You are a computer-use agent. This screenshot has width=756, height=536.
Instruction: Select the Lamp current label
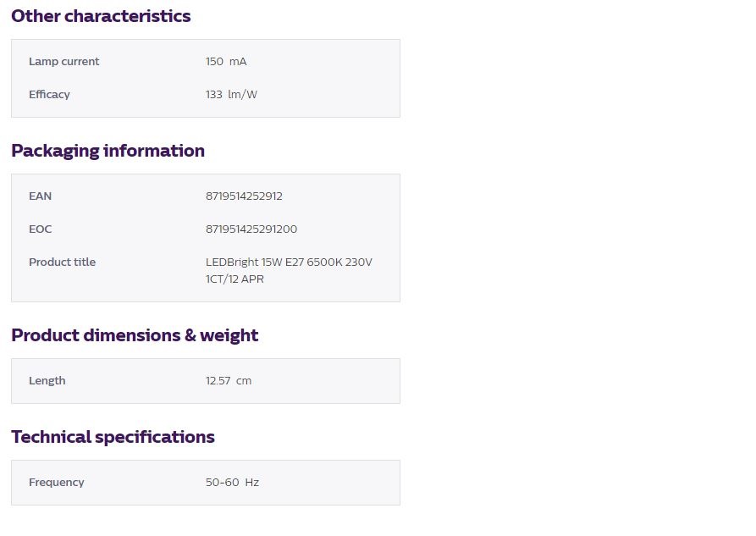click(x=63, y=61)
